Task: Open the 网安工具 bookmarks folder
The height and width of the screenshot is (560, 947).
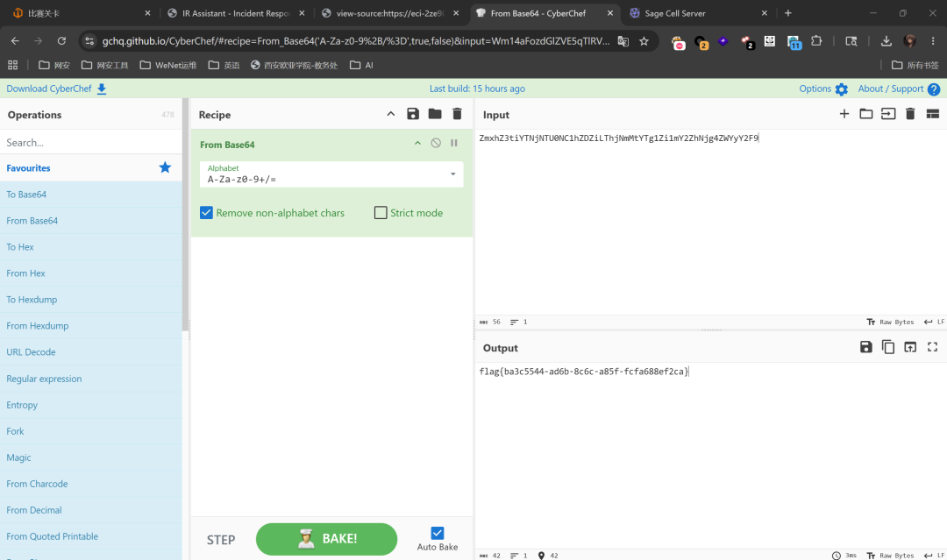Action: tap(105, 65)
